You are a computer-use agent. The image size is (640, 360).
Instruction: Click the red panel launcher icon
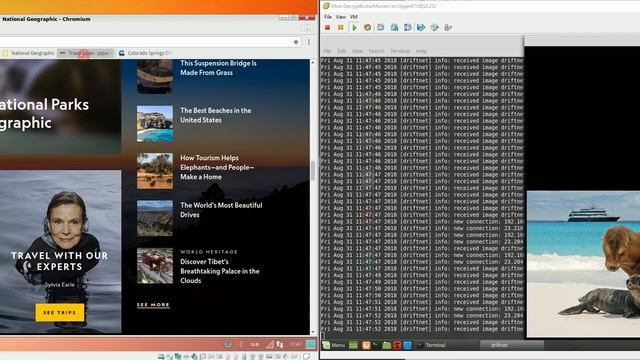[x=397, y=345]
